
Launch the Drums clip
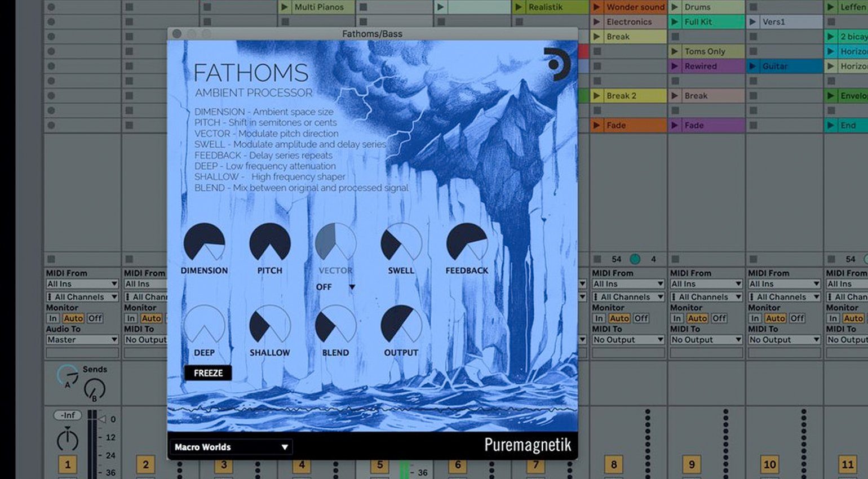click(675, 7)
